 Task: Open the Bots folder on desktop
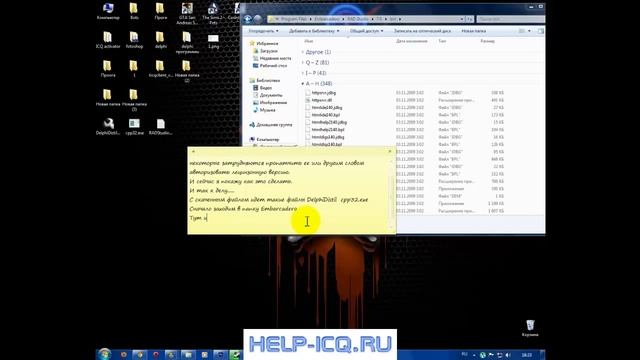134,11
